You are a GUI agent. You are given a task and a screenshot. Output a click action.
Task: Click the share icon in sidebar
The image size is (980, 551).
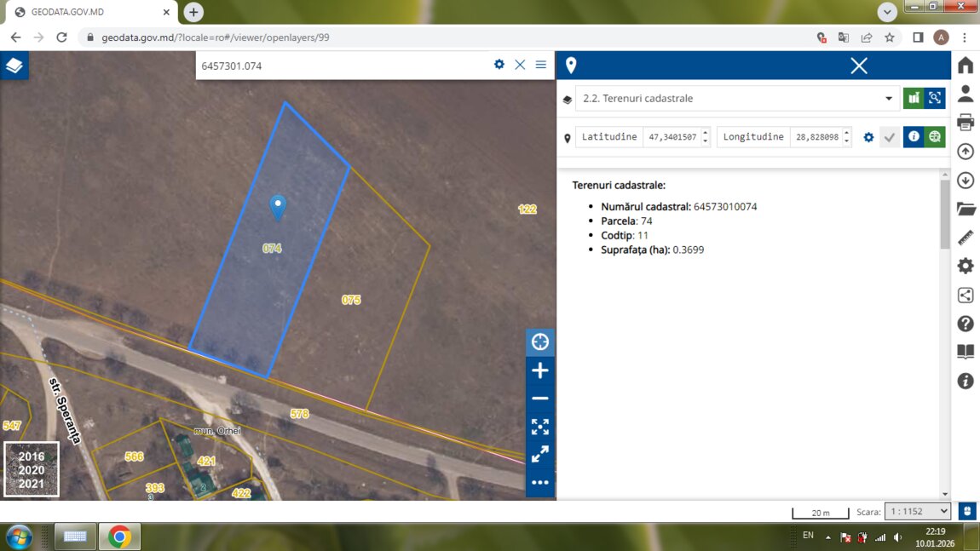[x=966, y=296]
